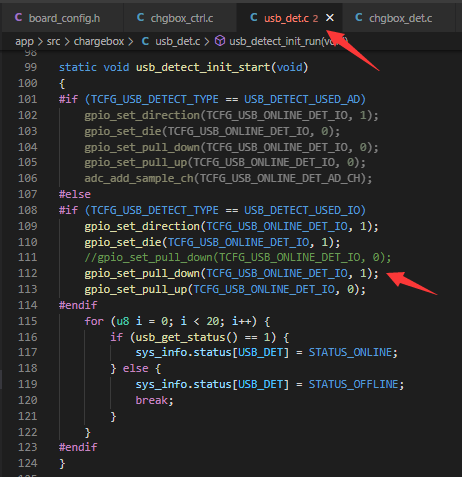Click the C file icon on chgbox_ctrl.c tab
The image size is (462, 477).
pyautogui.click(x=141, y=17)
